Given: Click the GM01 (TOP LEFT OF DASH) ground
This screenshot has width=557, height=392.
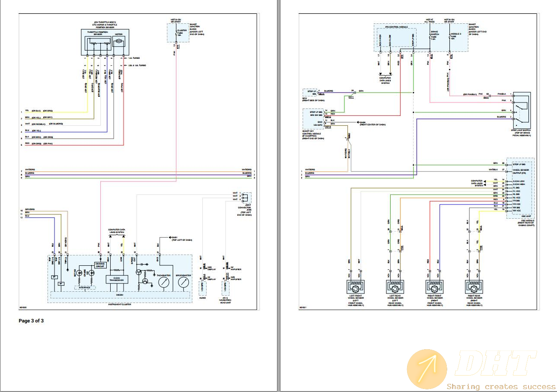Looking at the screenshot, I should [x=181, y=239].
